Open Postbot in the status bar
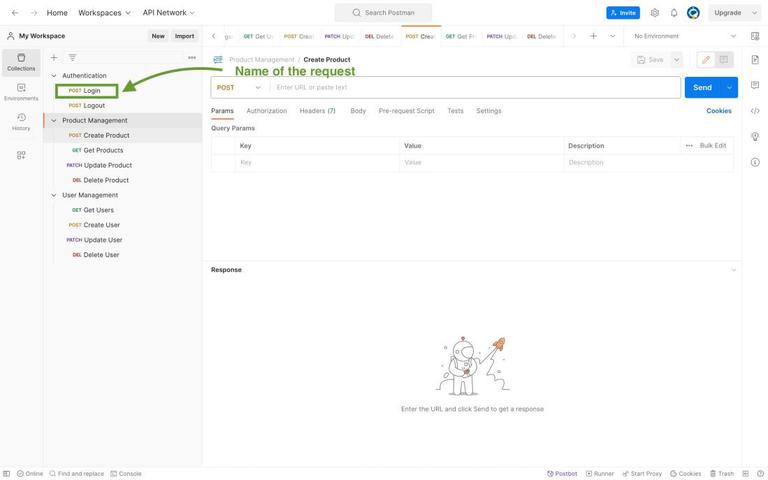768x480 pixels. click(x=562, y=474)
